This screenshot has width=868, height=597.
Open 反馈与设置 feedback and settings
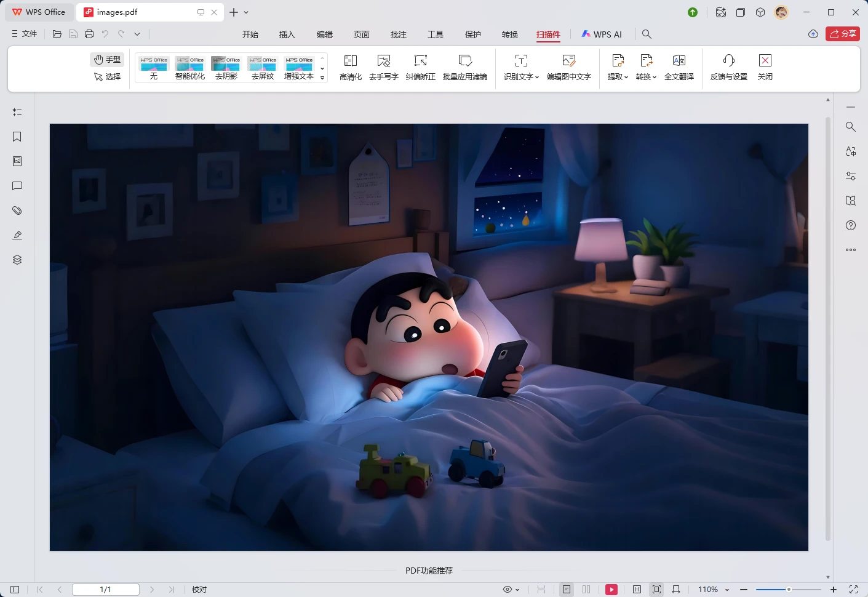click(x=728, y=66)
